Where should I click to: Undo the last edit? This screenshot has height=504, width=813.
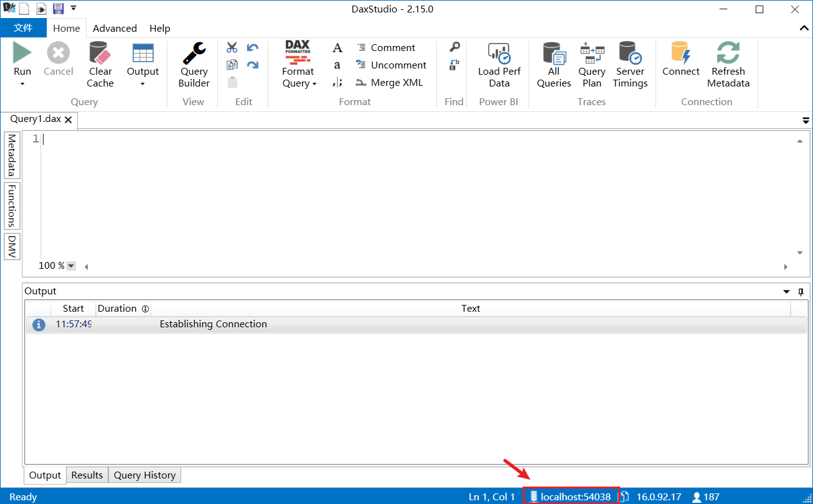tap(253, 47)
